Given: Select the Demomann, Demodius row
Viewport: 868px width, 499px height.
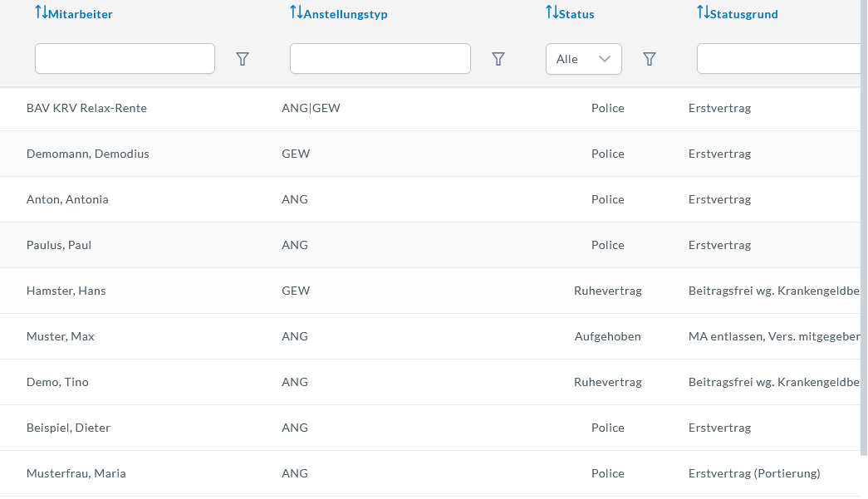Looking at the screenshot, I should pos(88,154).
